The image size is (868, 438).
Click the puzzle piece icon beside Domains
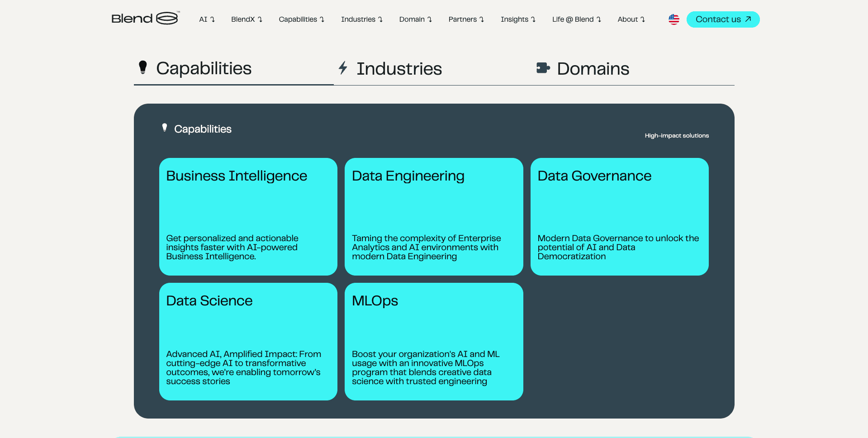[543, 68]
